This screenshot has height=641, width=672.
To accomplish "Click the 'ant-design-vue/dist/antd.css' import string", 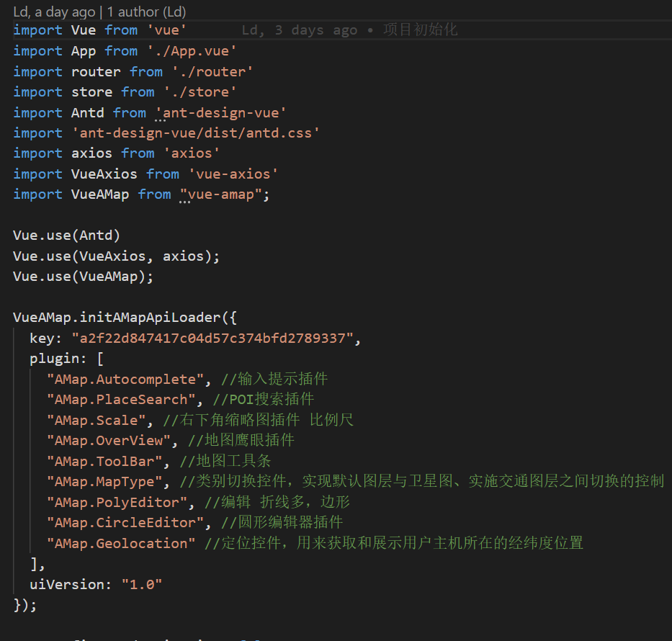I will point(195,133).
